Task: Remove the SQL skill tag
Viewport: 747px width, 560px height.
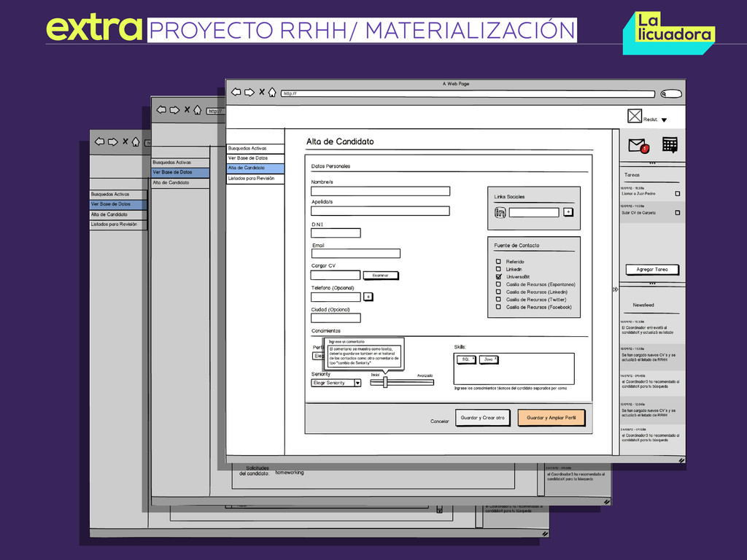Action: coord(473,358)
